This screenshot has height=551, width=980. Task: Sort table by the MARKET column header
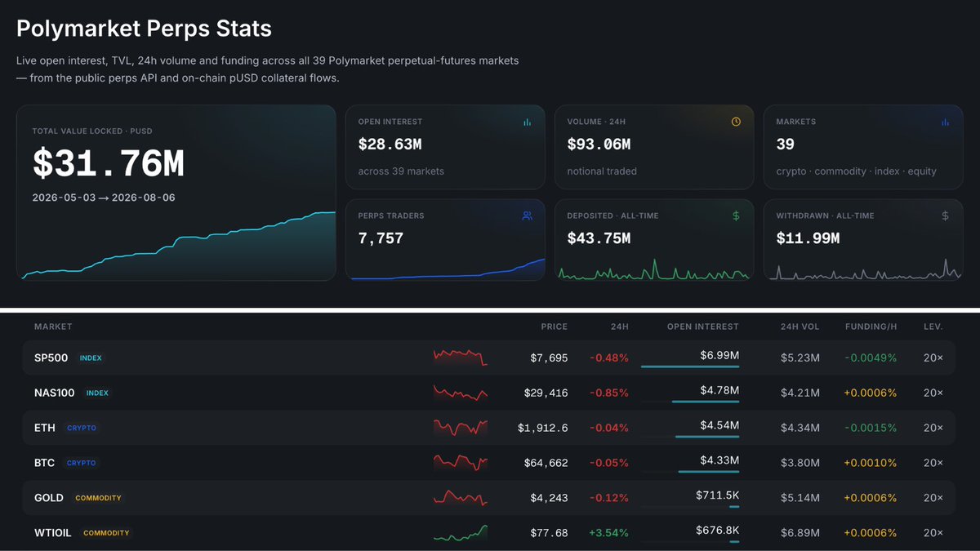pos(53,327)
